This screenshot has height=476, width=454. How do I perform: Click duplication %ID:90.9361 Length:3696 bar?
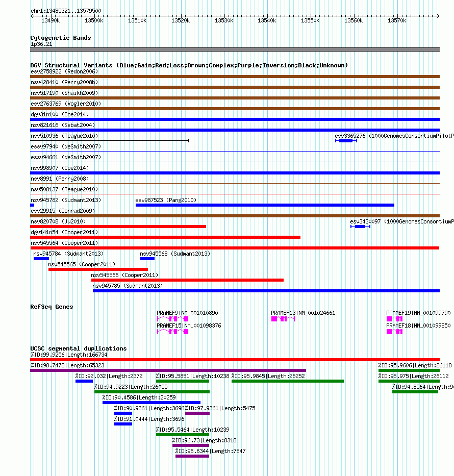(123, 413)
